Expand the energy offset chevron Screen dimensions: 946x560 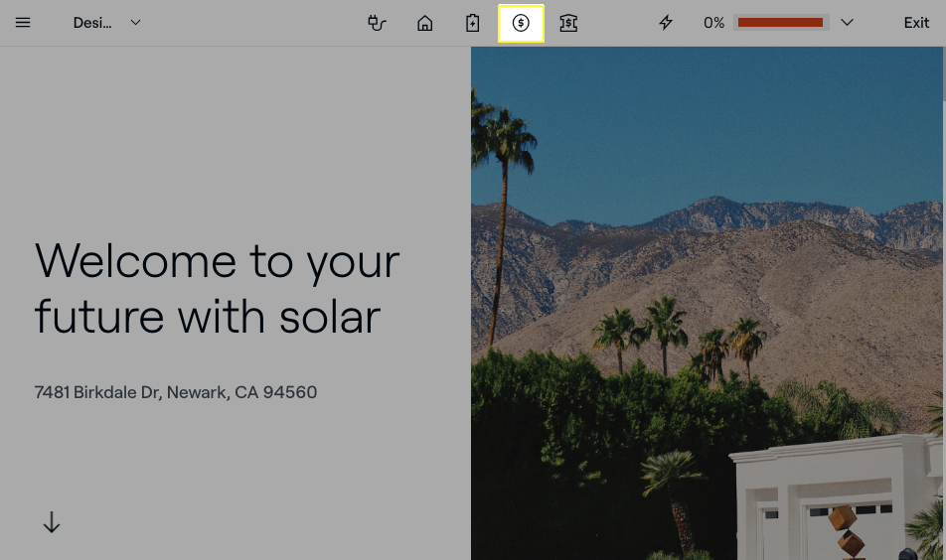pyautogui.click(x=847, y=23)
